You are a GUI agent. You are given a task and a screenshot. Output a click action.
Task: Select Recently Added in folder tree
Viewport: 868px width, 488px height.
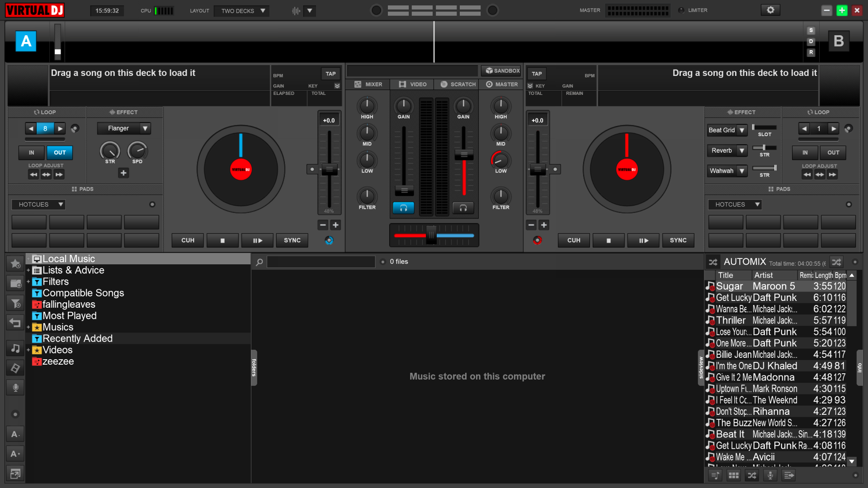click(x=77, y=338)
